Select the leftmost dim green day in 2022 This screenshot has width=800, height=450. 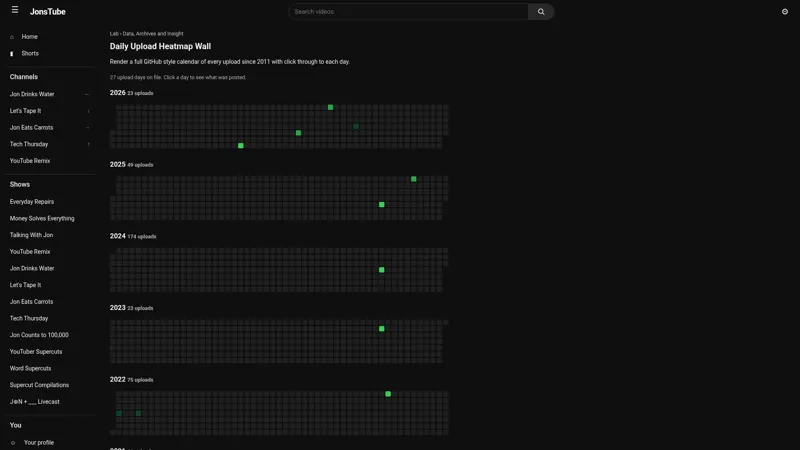(x=119, y=413)
